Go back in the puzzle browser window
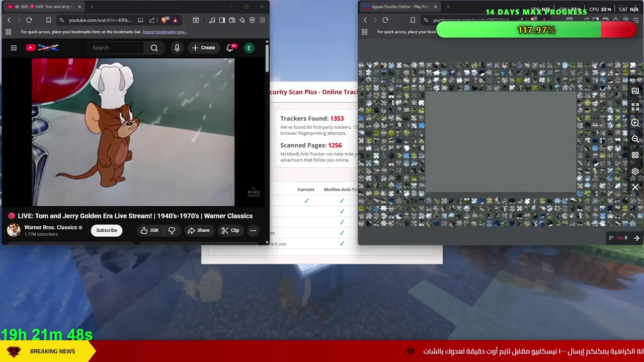Viewport: 644px width, 362px height. 365,20
